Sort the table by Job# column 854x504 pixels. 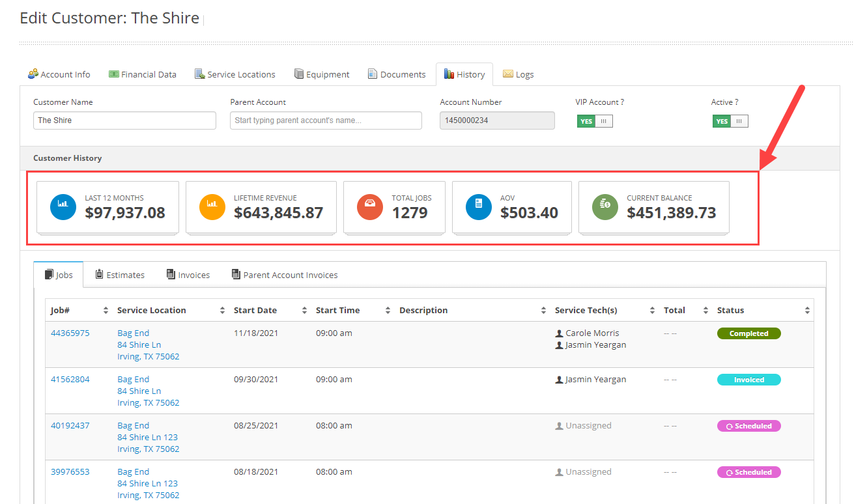(106, 311)
